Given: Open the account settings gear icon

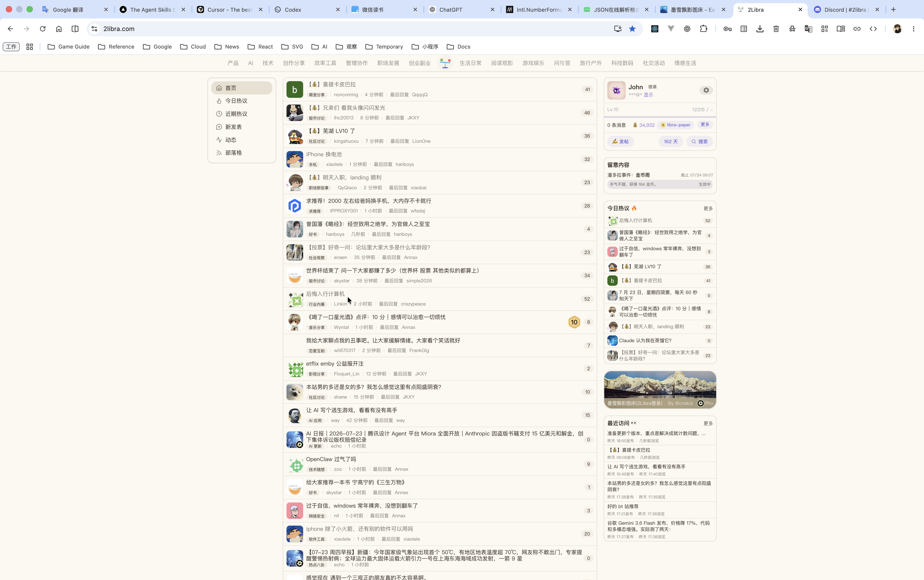Looking at the screenshot, I should (x=706, y=90).
